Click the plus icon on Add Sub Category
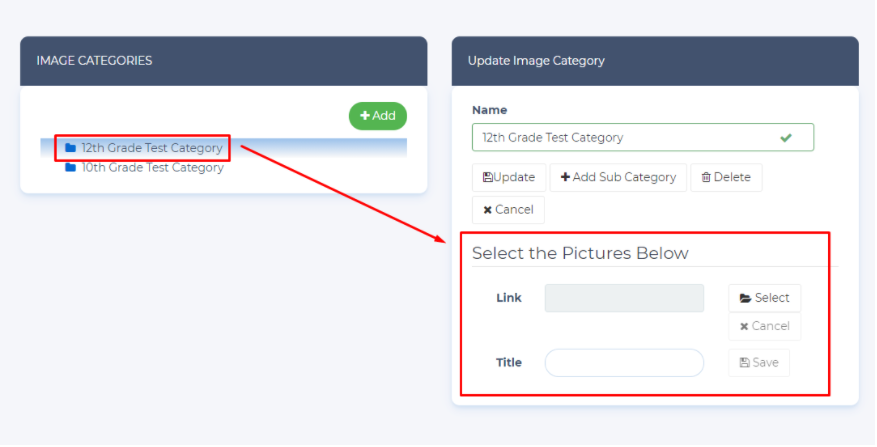877x447 pixels. [x=565, y=178]
